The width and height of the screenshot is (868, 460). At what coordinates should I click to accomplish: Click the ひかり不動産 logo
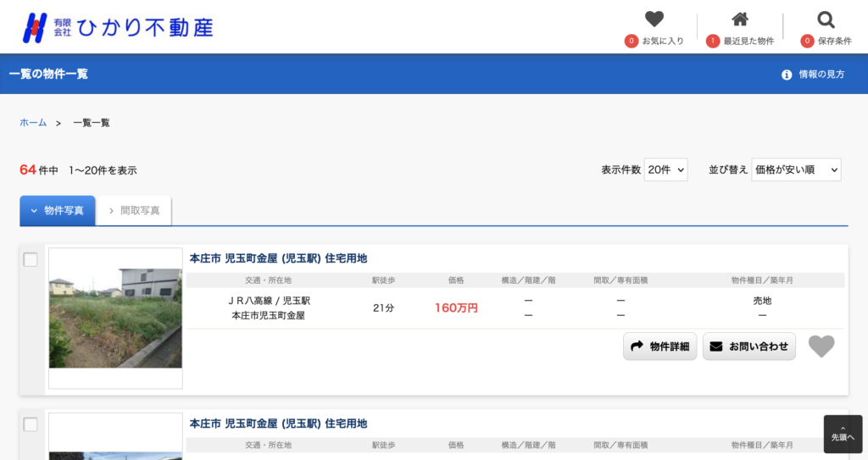pos(118,27)
